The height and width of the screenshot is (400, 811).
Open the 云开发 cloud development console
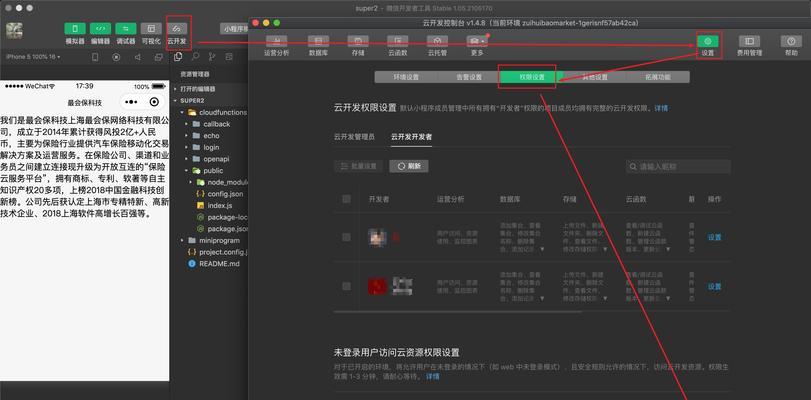point(177,29)
